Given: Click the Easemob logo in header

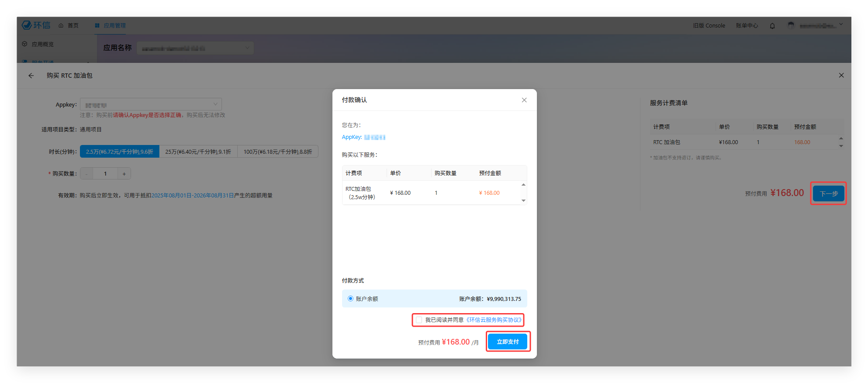Looking at the screenshot, I should click(x=36, y=25).
